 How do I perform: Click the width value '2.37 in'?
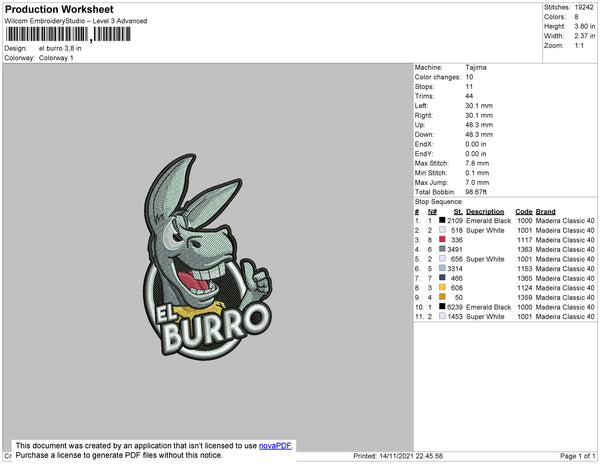[x=584, y=36]
